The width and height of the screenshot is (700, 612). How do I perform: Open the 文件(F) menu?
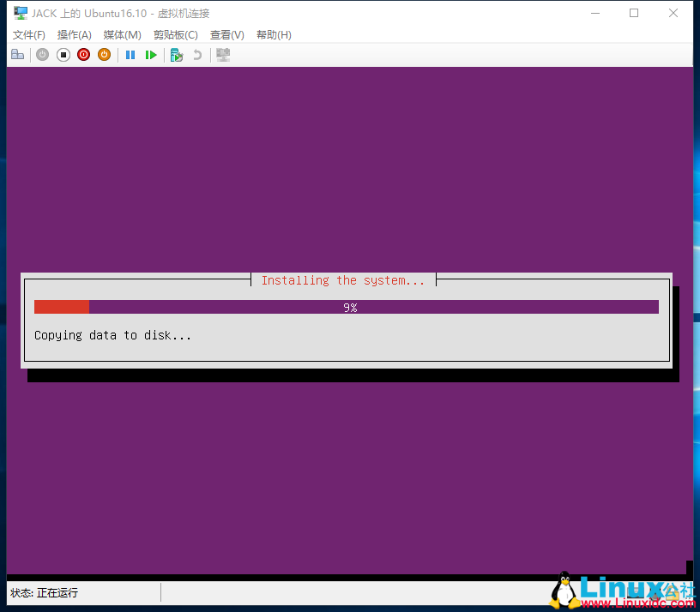[x=28, y=34]
